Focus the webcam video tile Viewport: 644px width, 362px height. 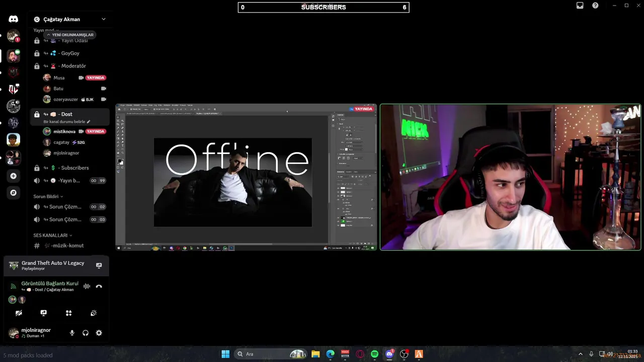pos(510,177)
